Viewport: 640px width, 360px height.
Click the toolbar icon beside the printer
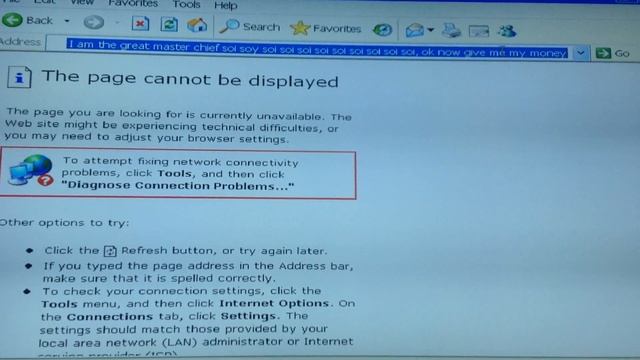[x=479, y=31]
